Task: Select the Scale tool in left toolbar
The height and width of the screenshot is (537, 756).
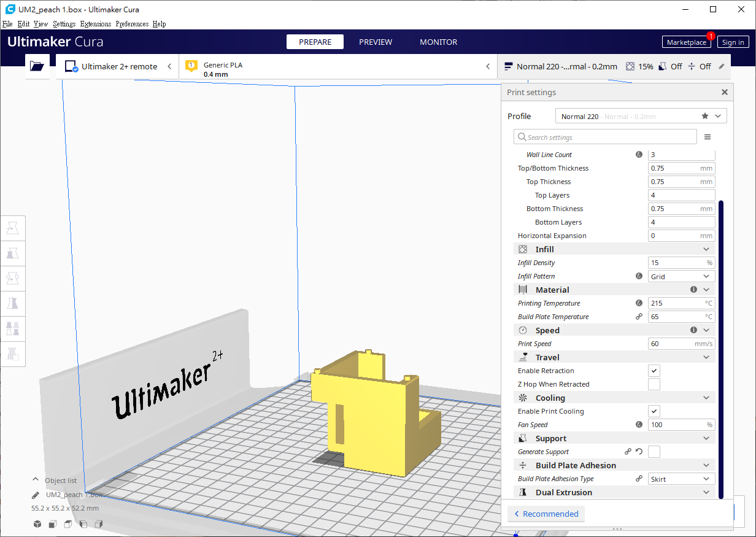Action: point(13,253)
